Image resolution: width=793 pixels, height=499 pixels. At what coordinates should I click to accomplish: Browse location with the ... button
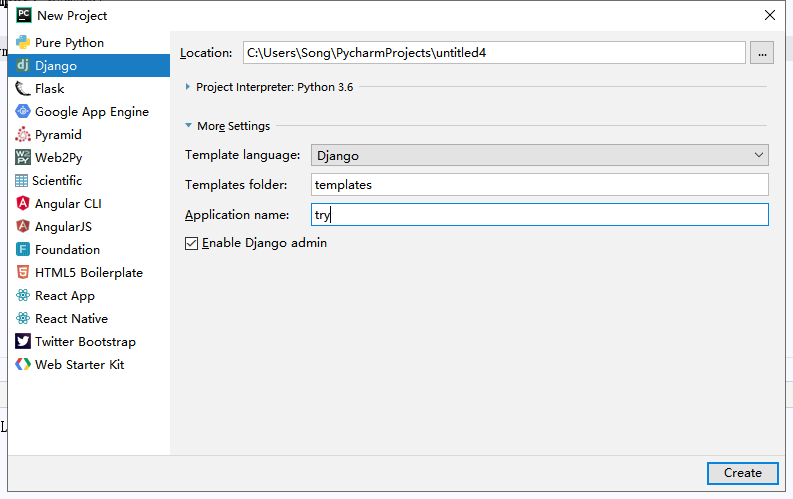762,53
